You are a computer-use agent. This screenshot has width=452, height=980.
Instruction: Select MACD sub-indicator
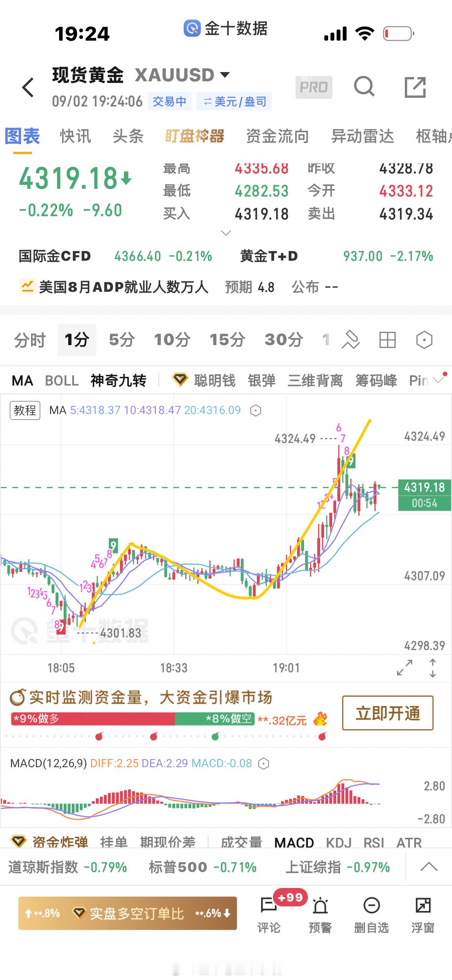pyautogui.click(x=294, y=843)
